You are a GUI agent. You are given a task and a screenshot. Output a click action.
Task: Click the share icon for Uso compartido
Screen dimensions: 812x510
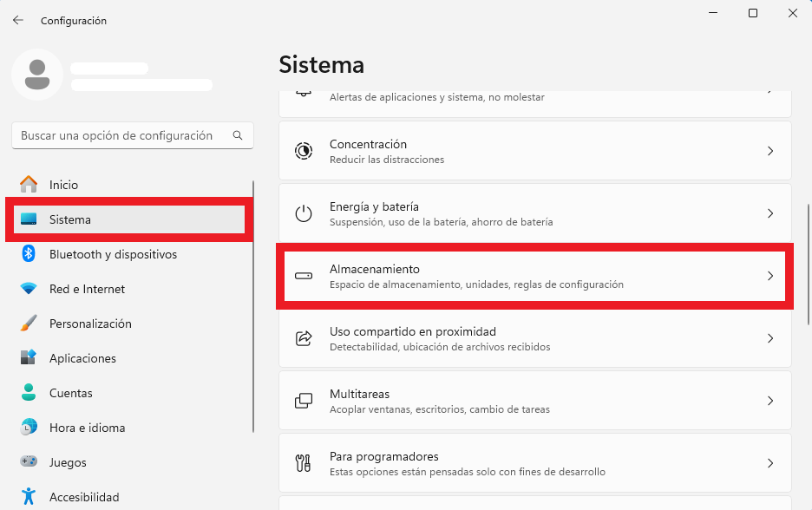[x=304, y=338]
